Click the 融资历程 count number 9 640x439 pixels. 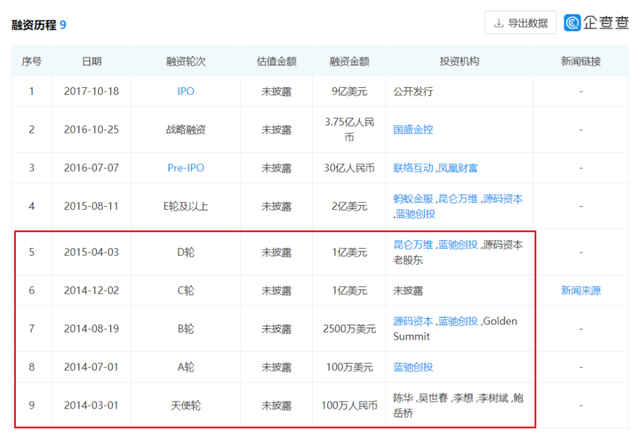63,25
